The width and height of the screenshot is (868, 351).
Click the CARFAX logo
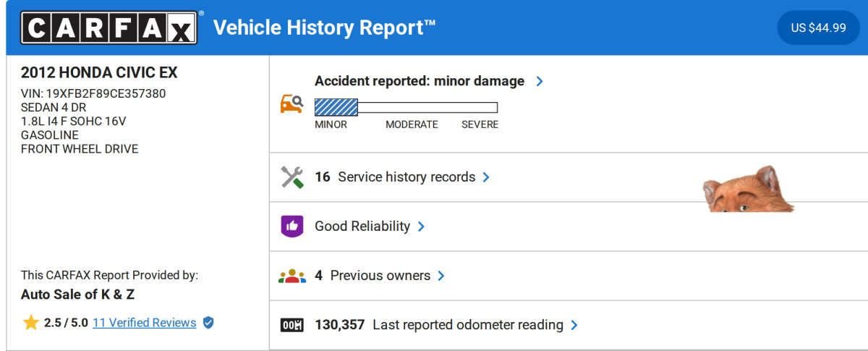tap(109, 28)
